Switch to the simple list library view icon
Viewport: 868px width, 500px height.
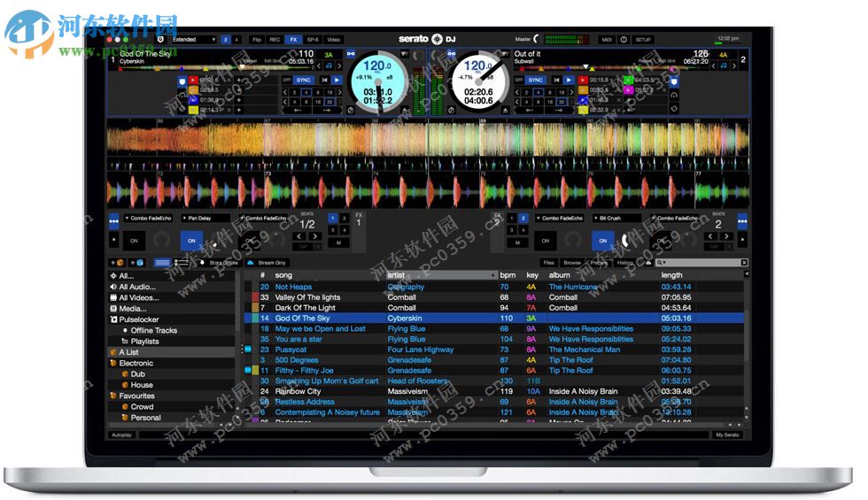(x=162, y=263)
